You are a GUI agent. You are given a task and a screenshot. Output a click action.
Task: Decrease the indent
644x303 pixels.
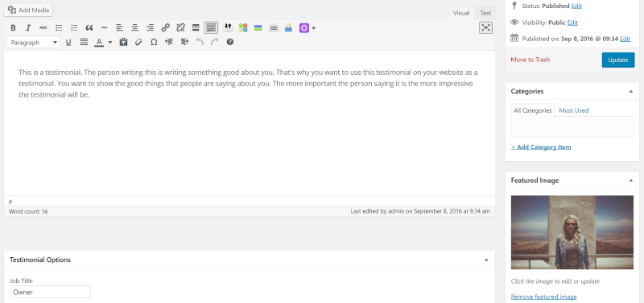coord(169,42)
